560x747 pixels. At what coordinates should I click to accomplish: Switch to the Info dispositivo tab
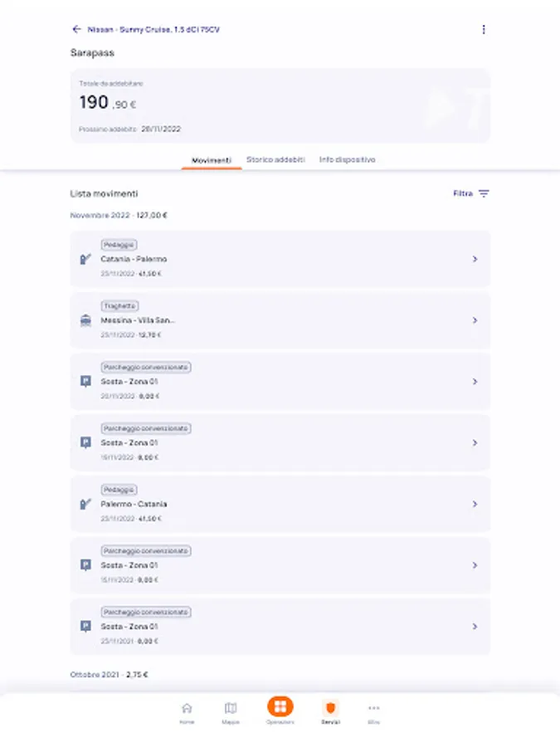347,159
